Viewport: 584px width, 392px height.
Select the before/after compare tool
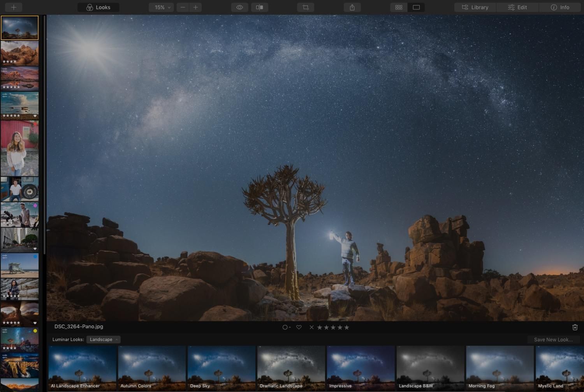(259, 7)
